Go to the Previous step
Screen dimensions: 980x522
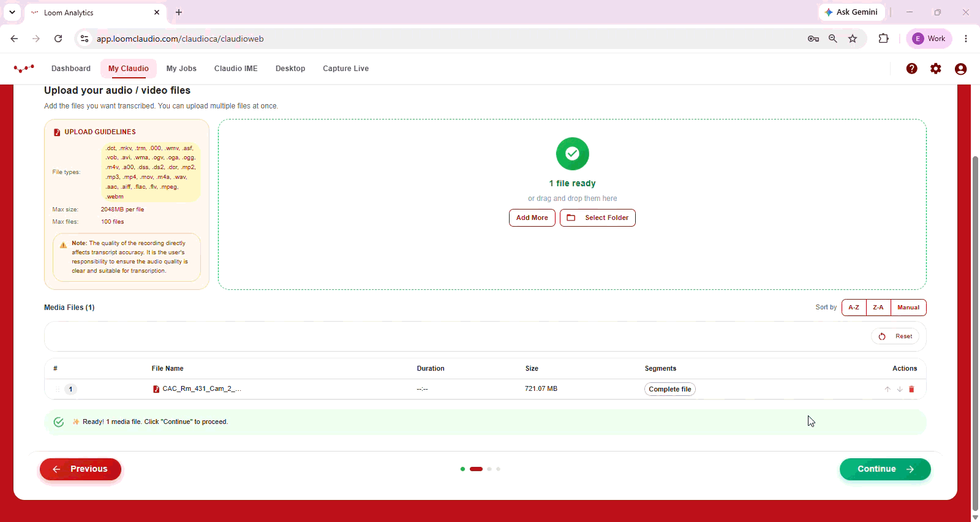80,469
